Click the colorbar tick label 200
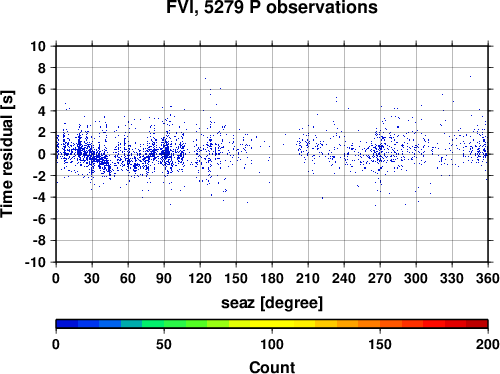500x374 pixels. pos(488,344)
